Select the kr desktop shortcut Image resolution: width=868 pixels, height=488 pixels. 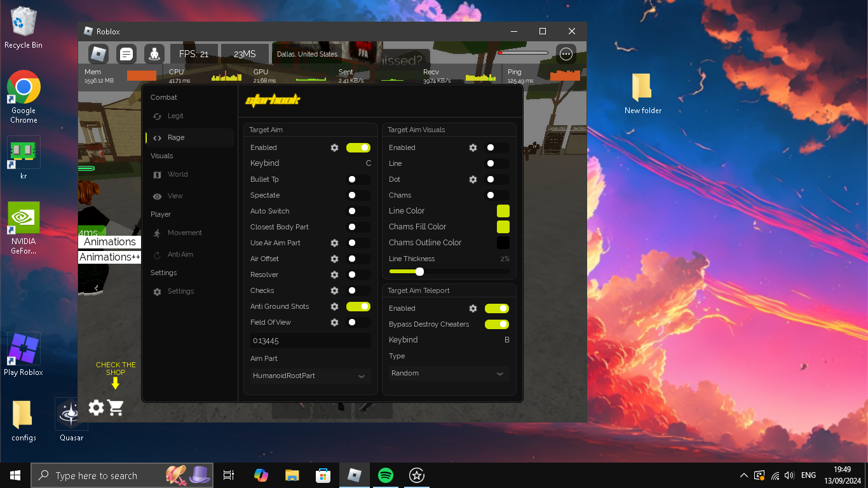pyautogui.click(x=24, y=159)
